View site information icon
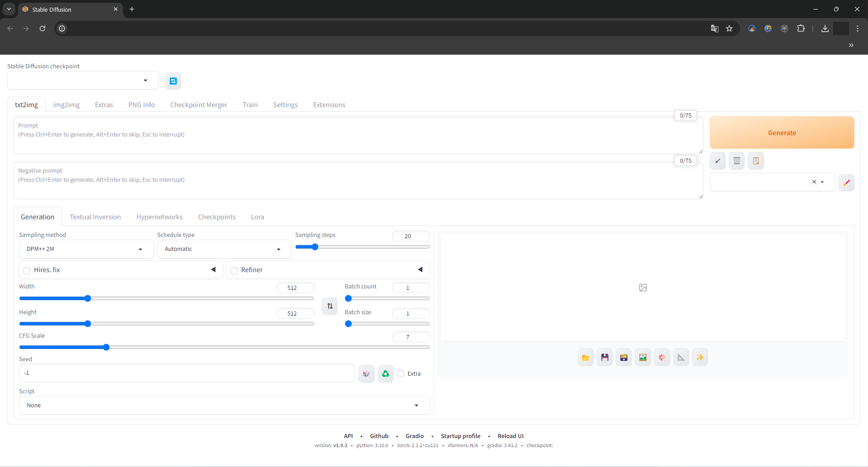868x467 pixels. pyautogui.click(x=62, y=28)
